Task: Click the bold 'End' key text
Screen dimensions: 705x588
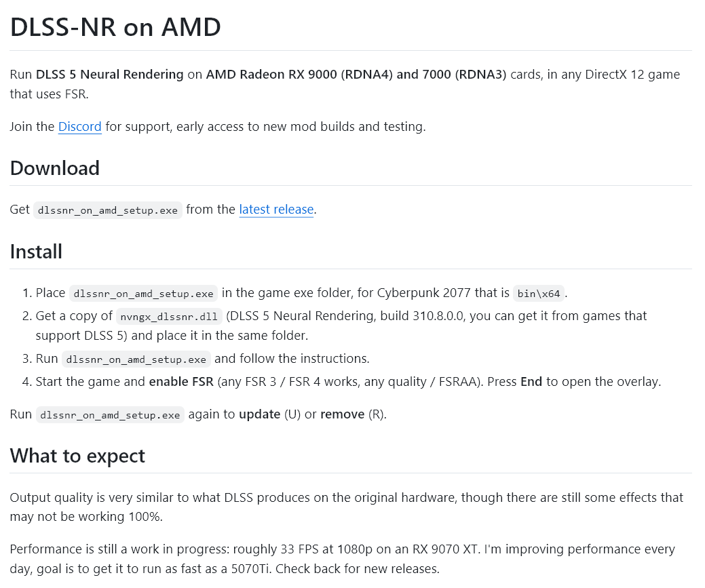Action: tap(531, 382)
